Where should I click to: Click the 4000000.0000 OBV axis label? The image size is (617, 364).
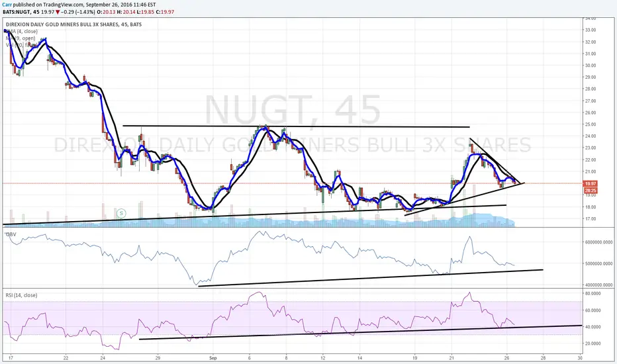(599, 285)
